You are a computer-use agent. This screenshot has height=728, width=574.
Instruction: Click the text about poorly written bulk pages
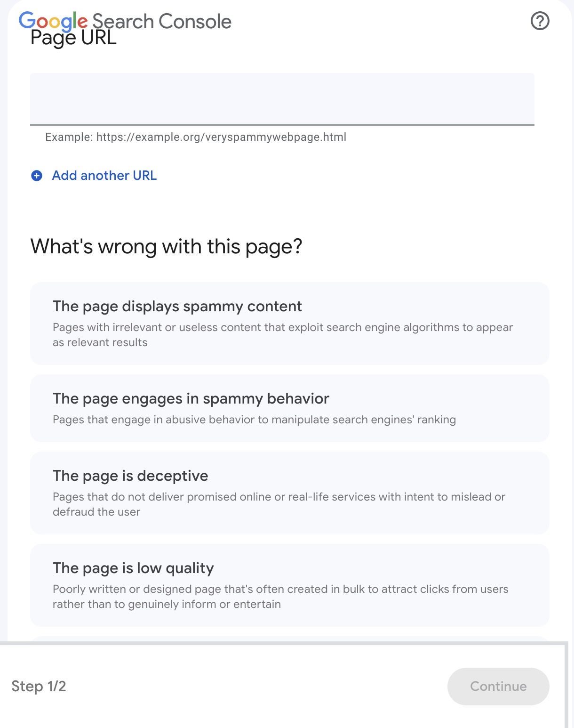point(280,597)
